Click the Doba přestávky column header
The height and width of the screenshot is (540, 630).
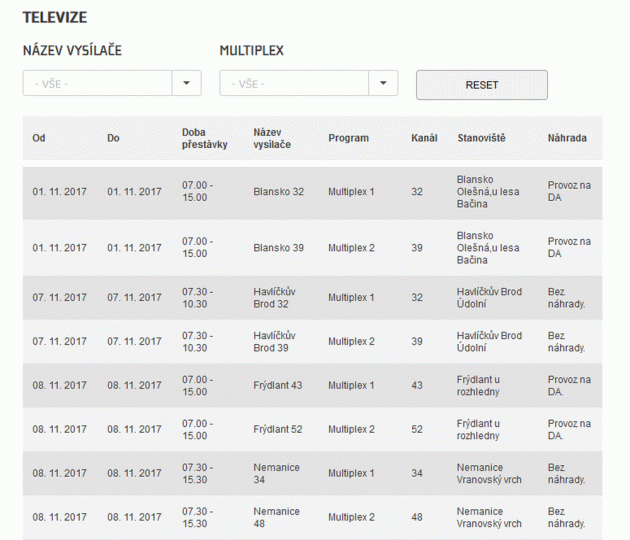click(x=205, y=138)
